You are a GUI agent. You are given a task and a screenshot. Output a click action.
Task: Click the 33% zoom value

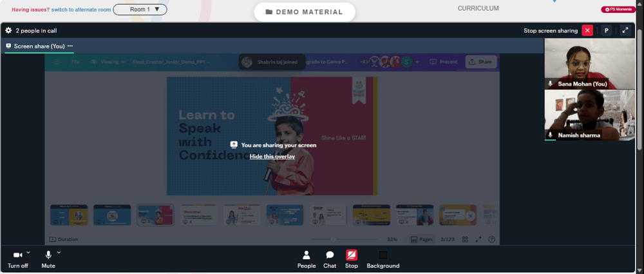(x=392, y=239)
